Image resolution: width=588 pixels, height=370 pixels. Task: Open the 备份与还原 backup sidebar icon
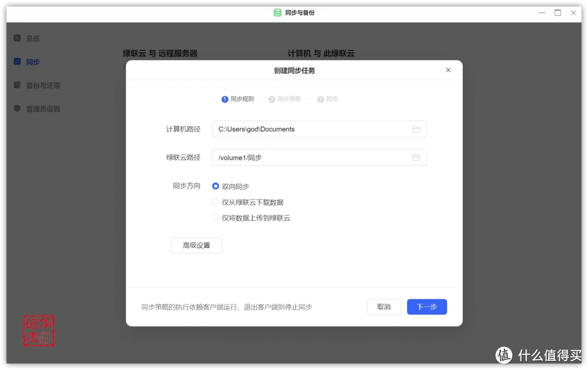coord(16,85)
